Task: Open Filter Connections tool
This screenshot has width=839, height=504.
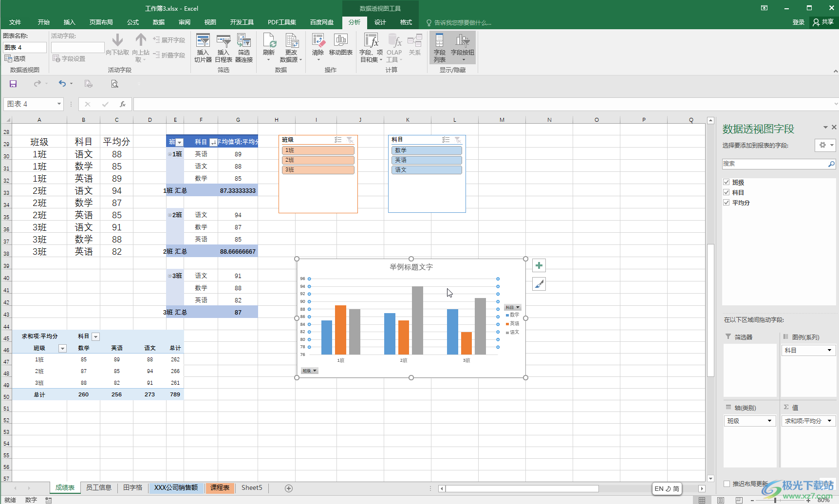Action: (x=243, y=48)
